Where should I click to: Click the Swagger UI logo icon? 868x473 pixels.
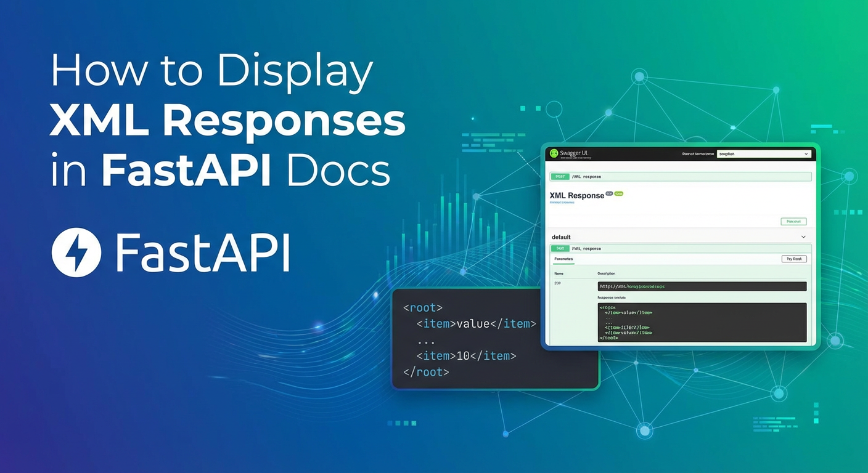click(x=554, y=153)
